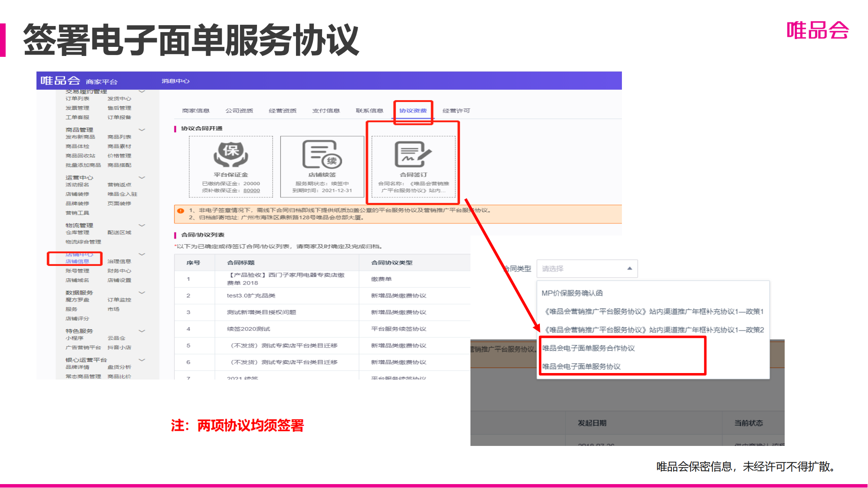Select MP价保服务确认函 option
868x488 pixels.
click(x=572, y=293)
